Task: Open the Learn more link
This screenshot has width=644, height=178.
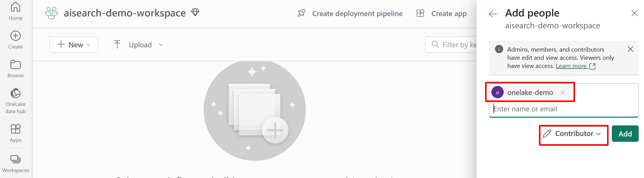Action: click(576, 66)
